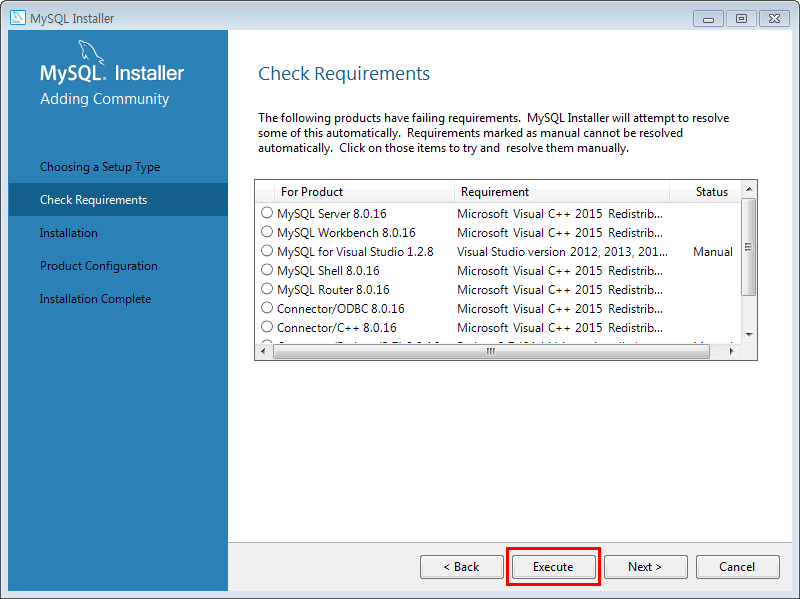The image size is (800, 599).
Task: Click the Execute button
Action: click(553, 566)
